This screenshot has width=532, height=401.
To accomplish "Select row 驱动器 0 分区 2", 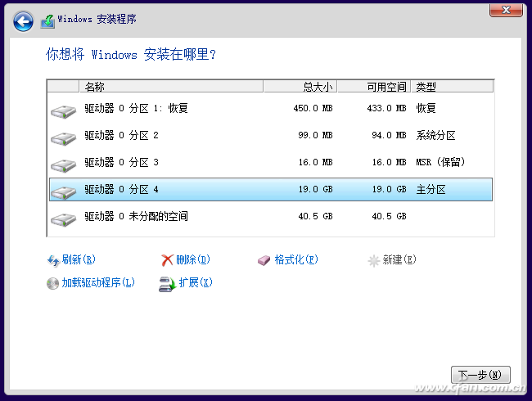I will tap(271, 136).
